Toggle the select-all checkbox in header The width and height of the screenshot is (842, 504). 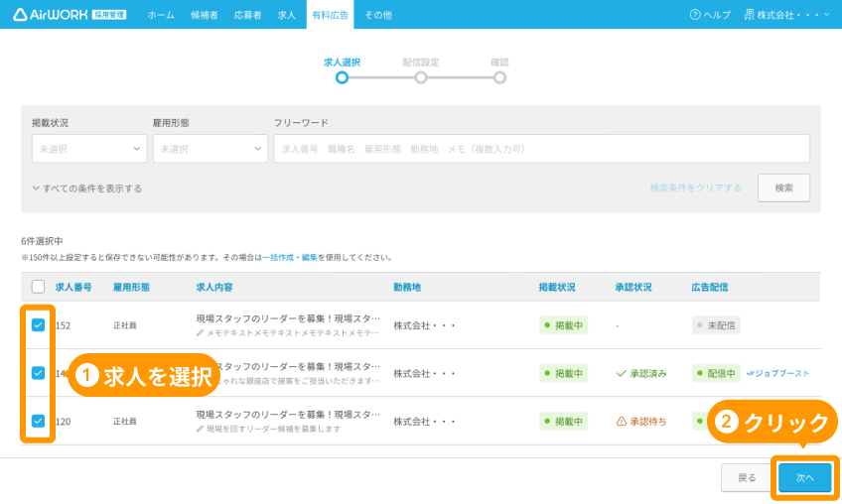click(x=38, y=287)
